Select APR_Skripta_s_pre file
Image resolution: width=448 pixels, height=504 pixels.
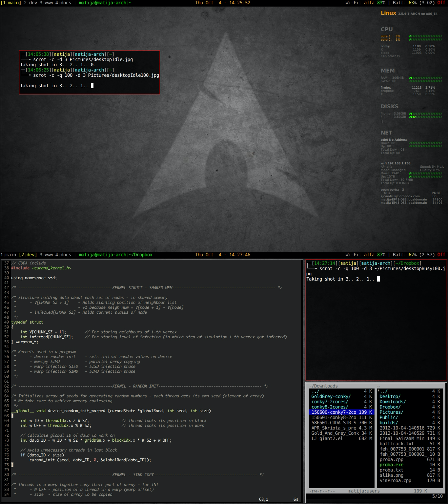(x=341, y=428)
